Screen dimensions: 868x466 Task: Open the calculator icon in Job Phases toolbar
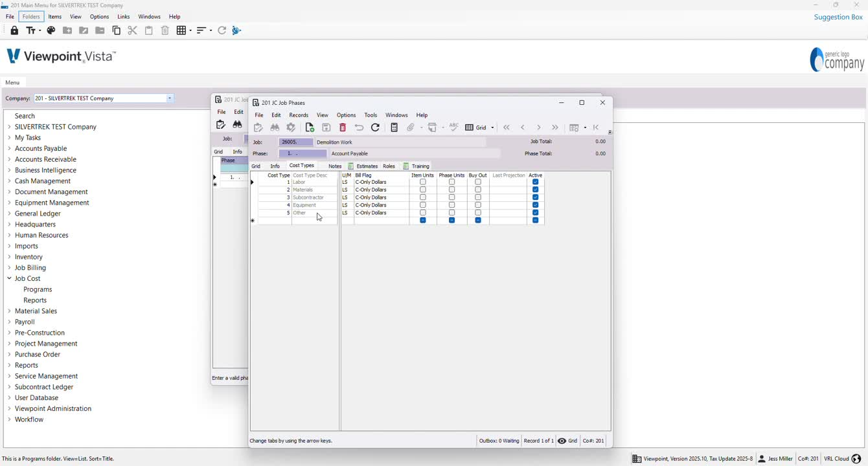click(394, 128)
